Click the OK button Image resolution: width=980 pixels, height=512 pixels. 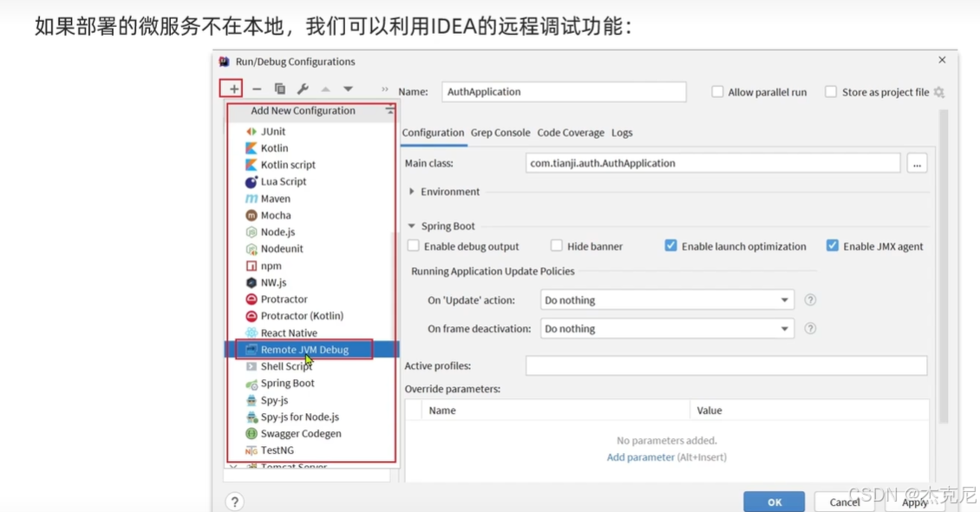(x=774, y=502)
